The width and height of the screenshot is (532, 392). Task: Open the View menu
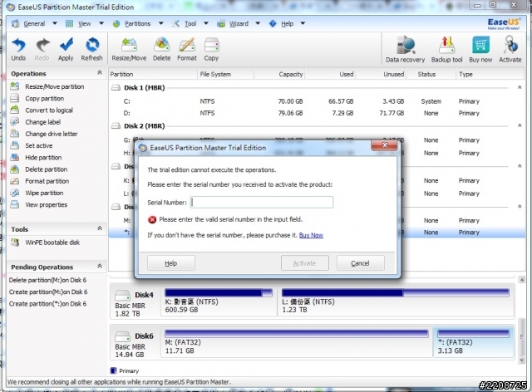coord(85,24)
